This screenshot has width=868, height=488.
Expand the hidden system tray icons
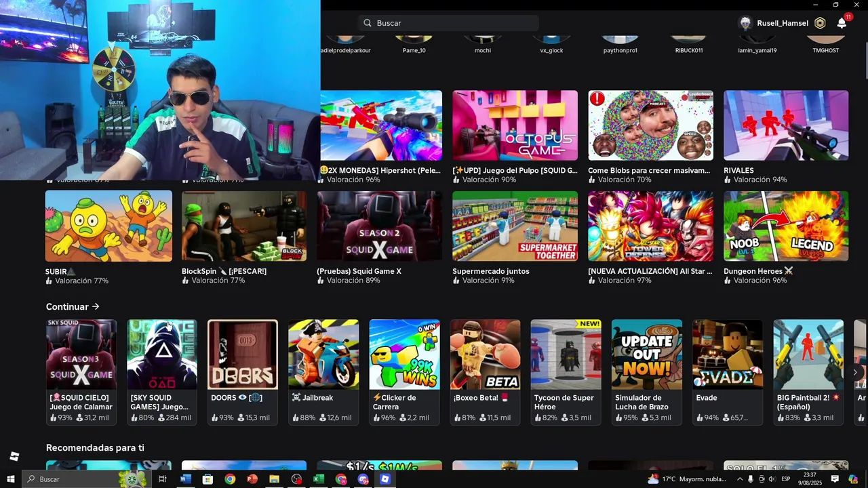(x=740, y=479)
